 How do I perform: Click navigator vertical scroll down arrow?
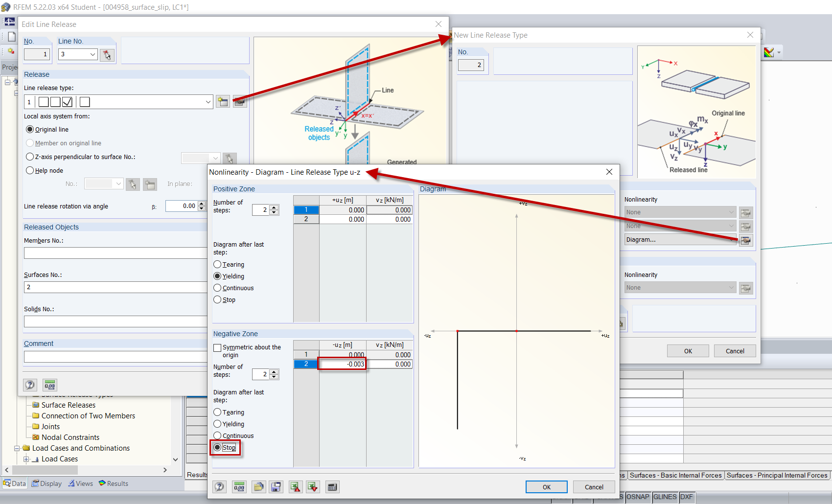[176, 459]
